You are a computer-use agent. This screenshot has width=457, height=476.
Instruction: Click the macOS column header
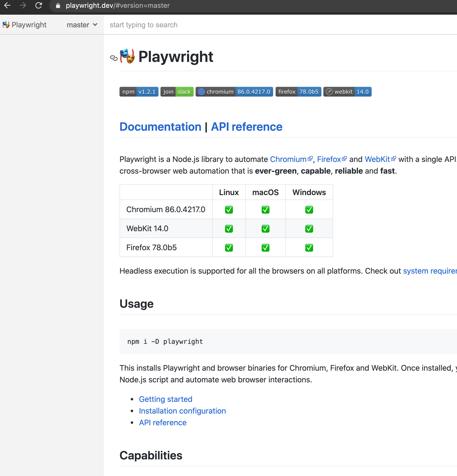click(265, 192)
